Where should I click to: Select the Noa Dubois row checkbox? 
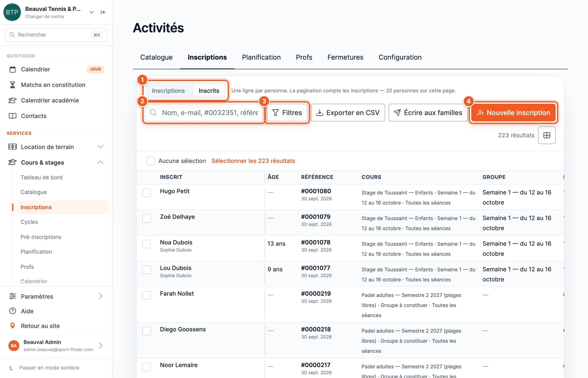coord(147,244)
